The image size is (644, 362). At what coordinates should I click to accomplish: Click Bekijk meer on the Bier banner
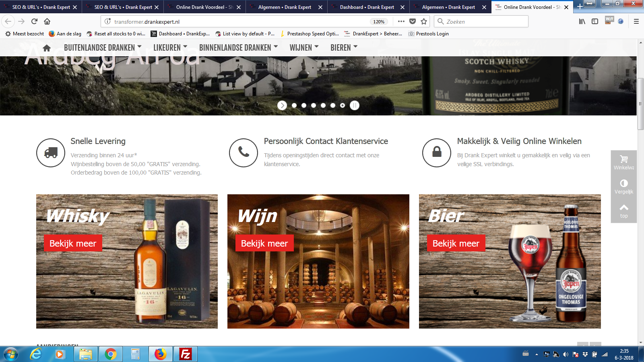[x=456, y=243]
